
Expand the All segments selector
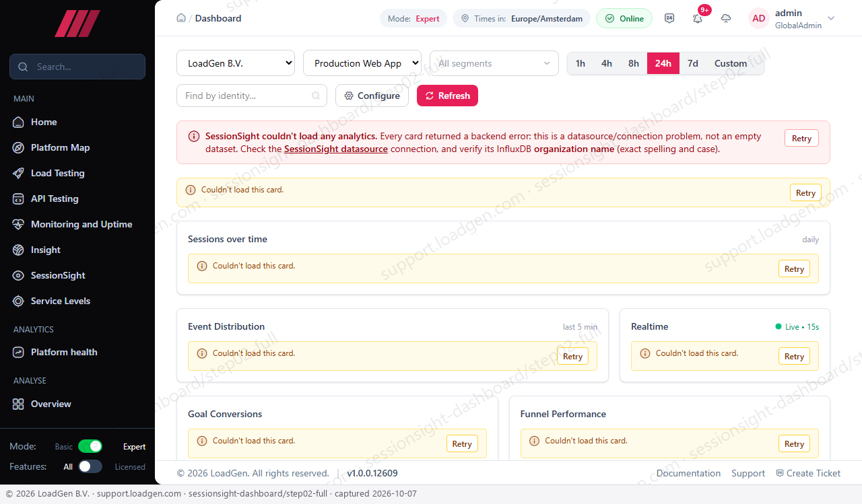(494, 63)
